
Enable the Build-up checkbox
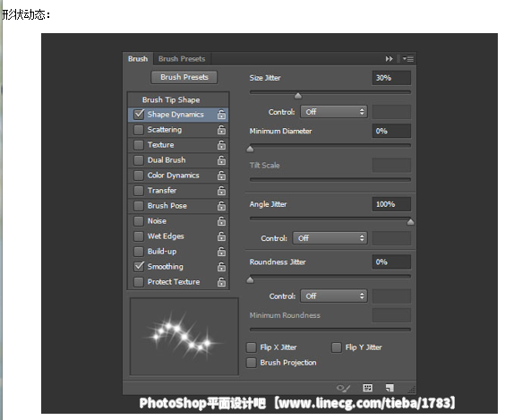139,252
